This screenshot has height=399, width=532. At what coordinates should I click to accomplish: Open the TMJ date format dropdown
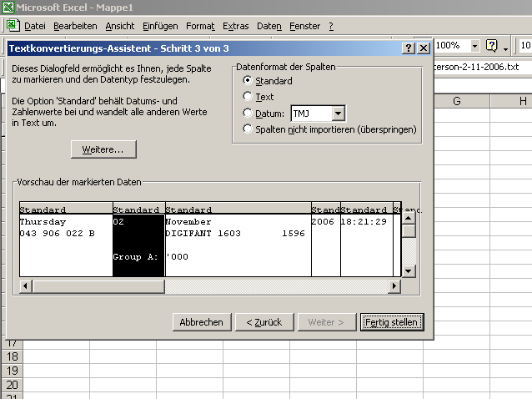point(339,114)
